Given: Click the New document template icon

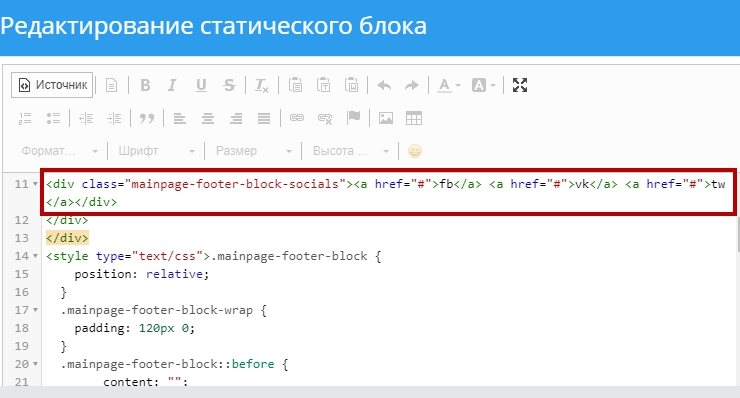Looking at the screenshot, I should (111, 85).
